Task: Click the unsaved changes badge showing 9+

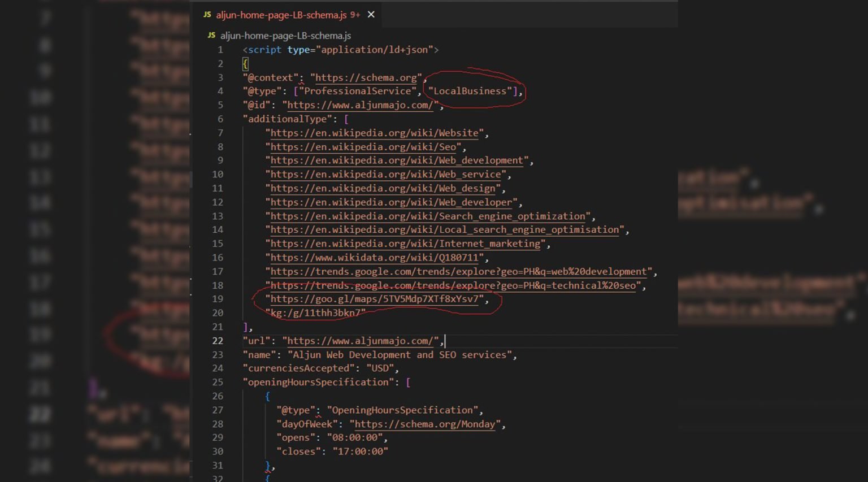Action: [355, 15]
